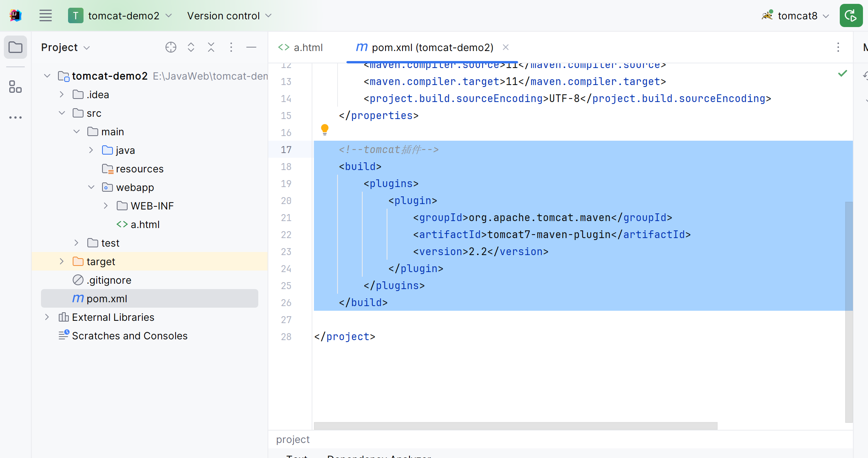Viewport: 868px width, 458px height.
Task: Click Select Opened File crosshair icon
Action: pyautogui.click(x=171, y=47)
